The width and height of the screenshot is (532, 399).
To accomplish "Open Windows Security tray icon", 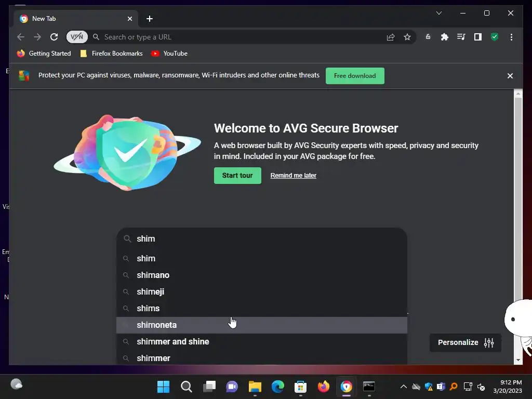I will [x=429, y=387].
